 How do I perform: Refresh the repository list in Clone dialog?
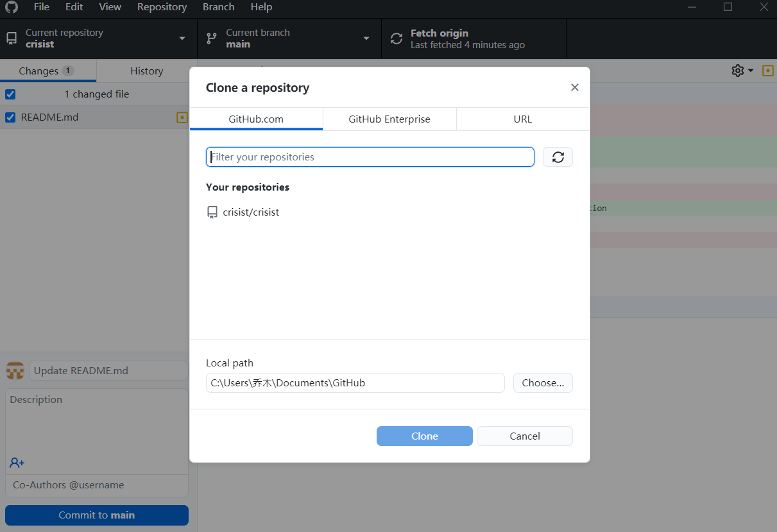click(558, 157)
